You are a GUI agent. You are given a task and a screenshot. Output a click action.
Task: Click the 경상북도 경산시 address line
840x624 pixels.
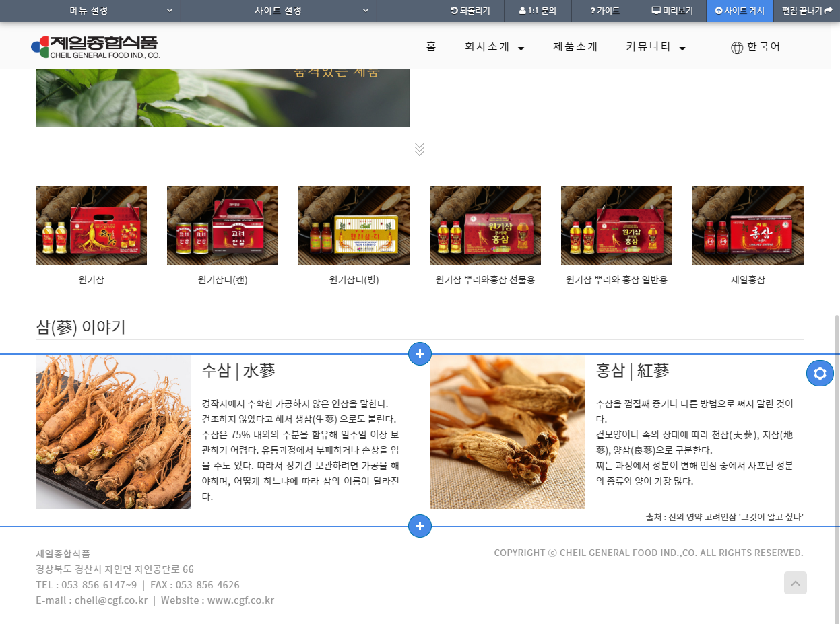tap(115, 569)
